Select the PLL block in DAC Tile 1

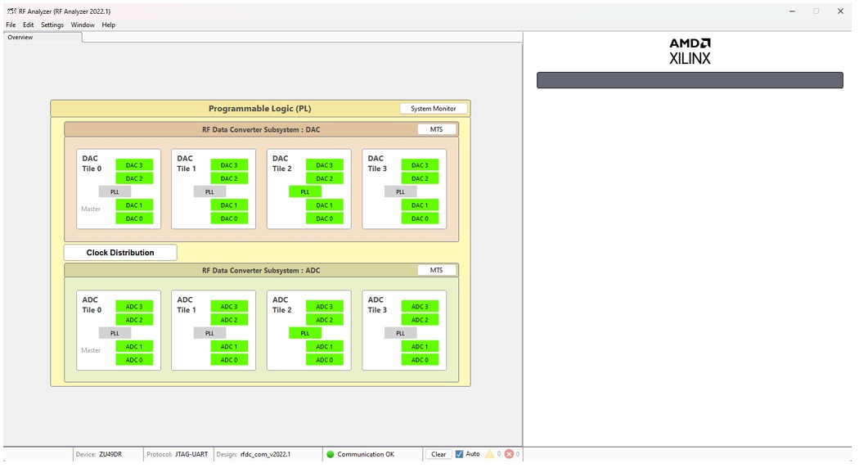point(209,191)
